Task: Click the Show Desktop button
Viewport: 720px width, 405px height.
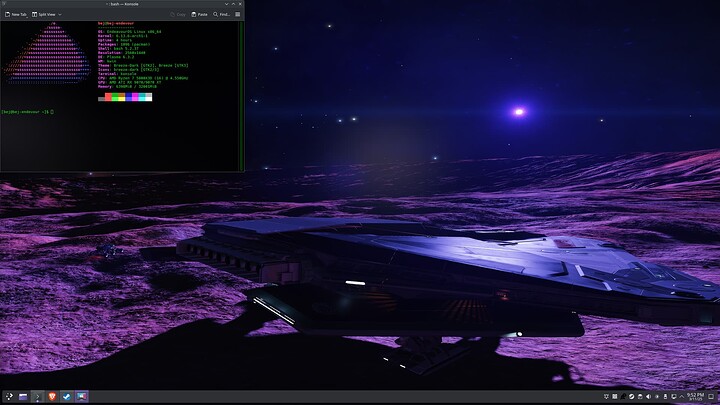Action: [711, 396]
